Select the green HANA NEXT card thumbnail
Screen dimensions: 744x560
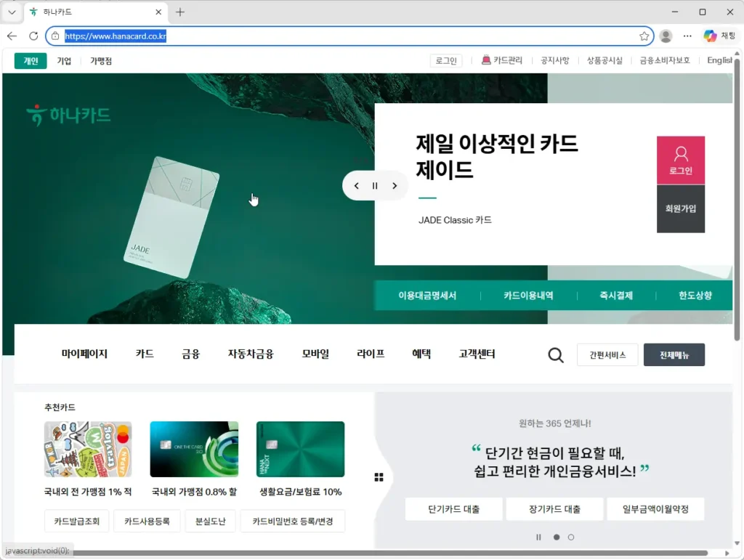coord(300,449)
